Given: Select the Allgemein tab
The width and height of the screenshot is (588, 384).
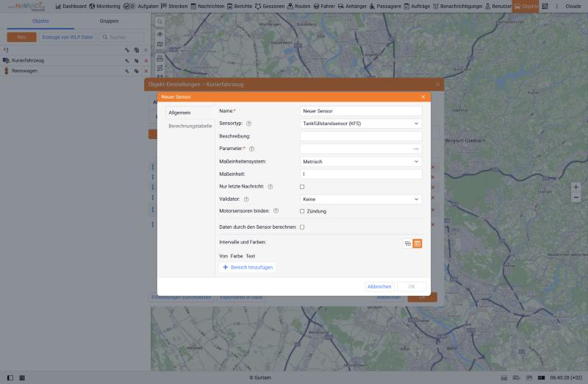Looking at the screenshot, I should pyautogui.click(x=179, y=113).
